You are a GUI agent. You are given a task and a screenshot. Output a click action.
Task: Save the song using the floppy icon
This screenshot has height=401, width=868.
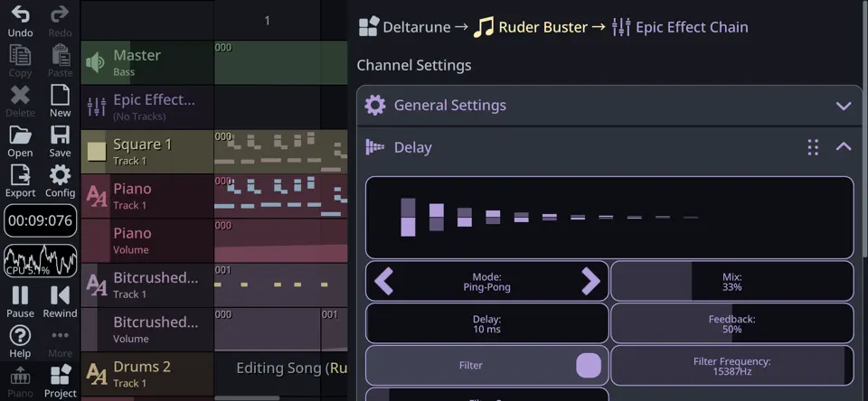coord(60,135)
